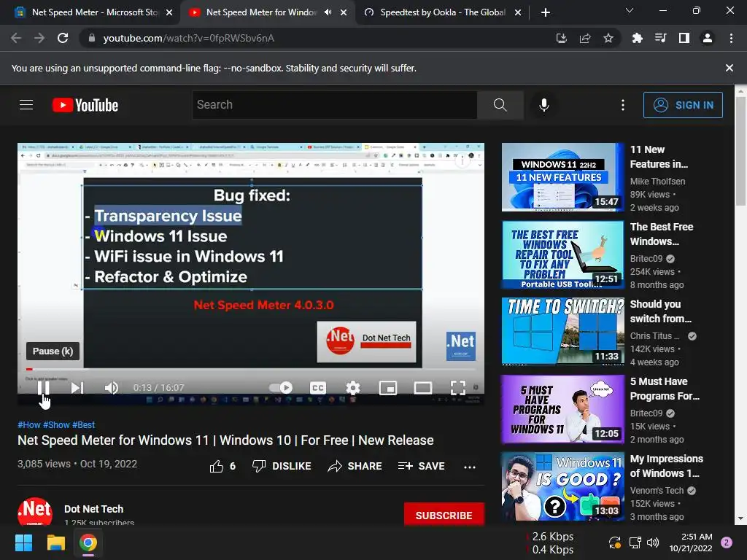The width and height of the screenshot is (747, 560).
Task: Switch to the Speedtest by Ookla tab
Action: (x=443, y=12)
